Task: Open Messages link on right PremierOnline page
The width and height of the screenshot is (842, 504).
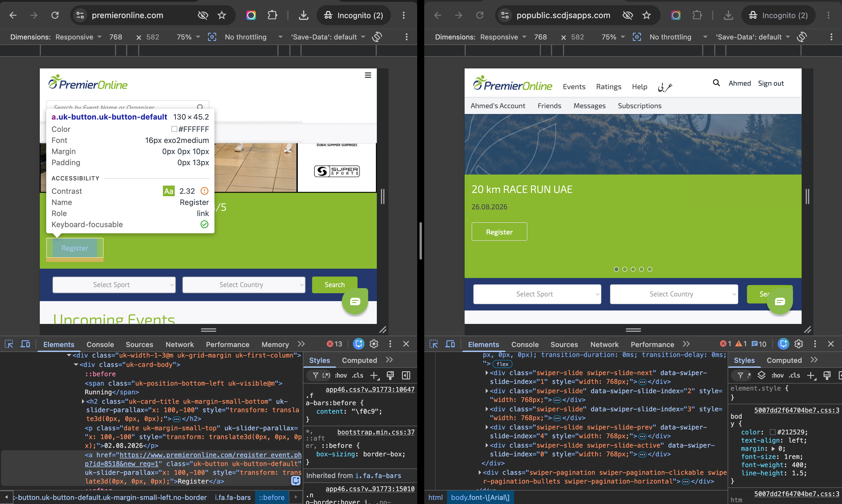Action: point(590,106)
